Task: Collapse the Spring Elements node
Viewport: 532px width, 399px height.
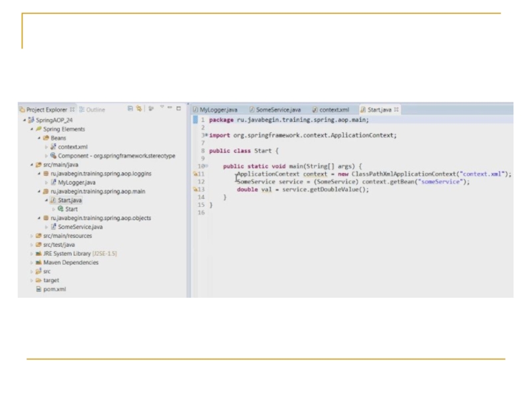Action: [31, 129]
